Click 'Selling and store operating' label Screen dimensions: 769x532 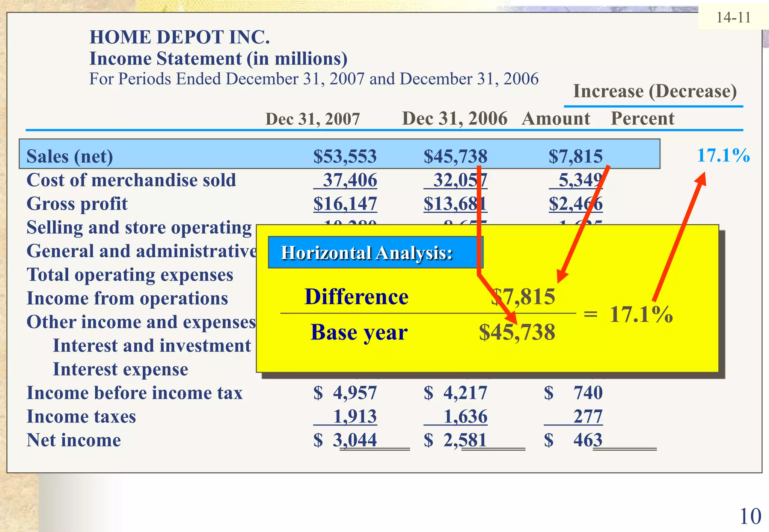(x=139, y=228)
